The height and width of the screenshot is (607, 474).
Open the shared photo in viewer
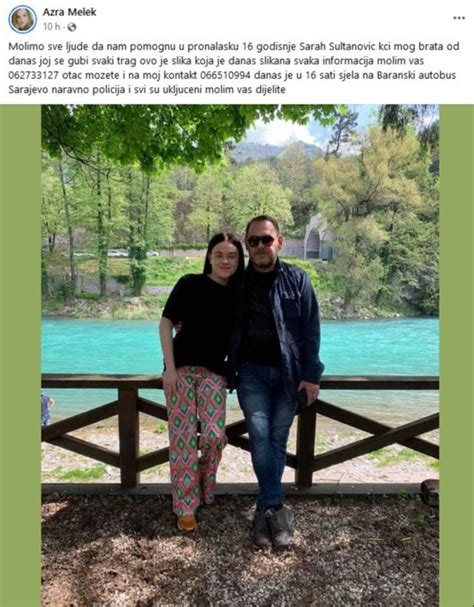tap(240, 355)
